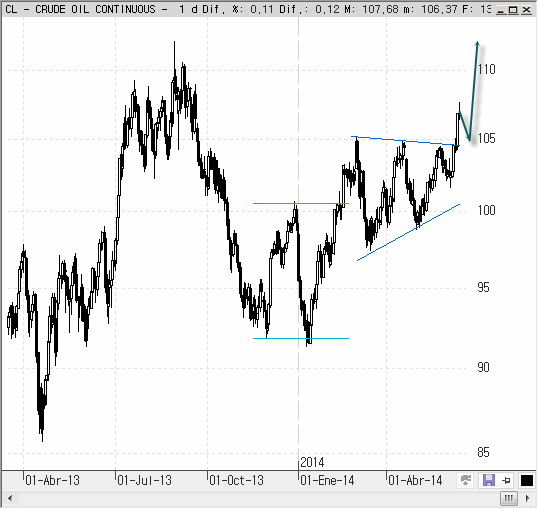Click the right arrow of the horizontal scrollbar
This screenshot has height=509, width=538.
coord(528,498)
